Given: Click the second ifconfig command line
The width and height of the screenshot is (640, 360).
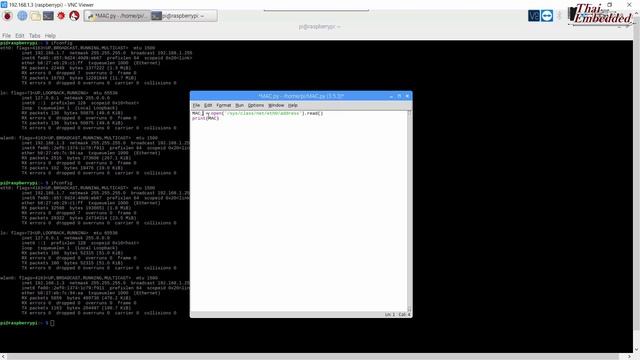Looking at the screenshot, I should click(36, 183).
